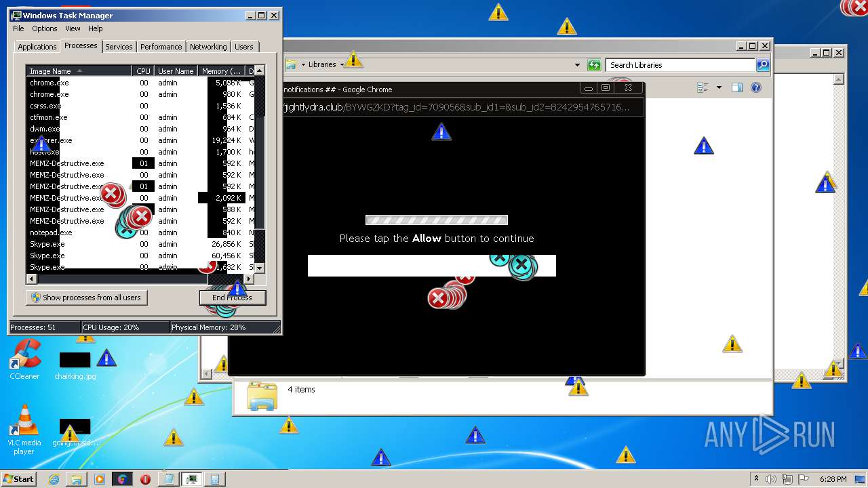Open Task Manager Help menu
This screenshot has height=488, width=868.
point(96,28)
